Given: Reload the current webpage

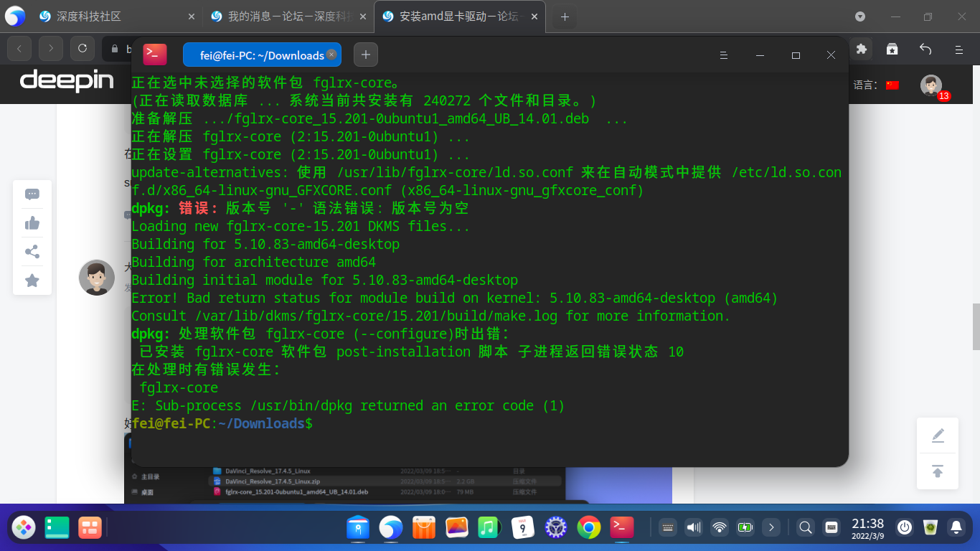Looking at the screenshot, I should (82, 49).
